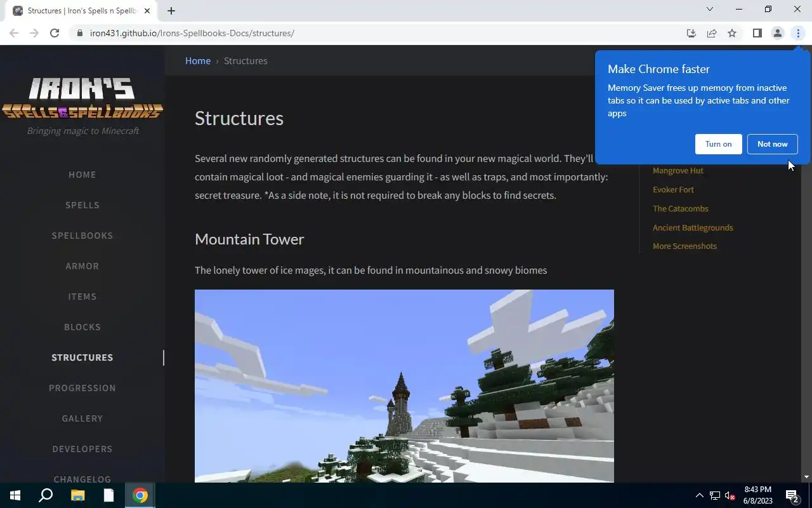This screenshot has width=812, height=508.
Task: Jump to More Screenshots section
Action: coord(684,246)
